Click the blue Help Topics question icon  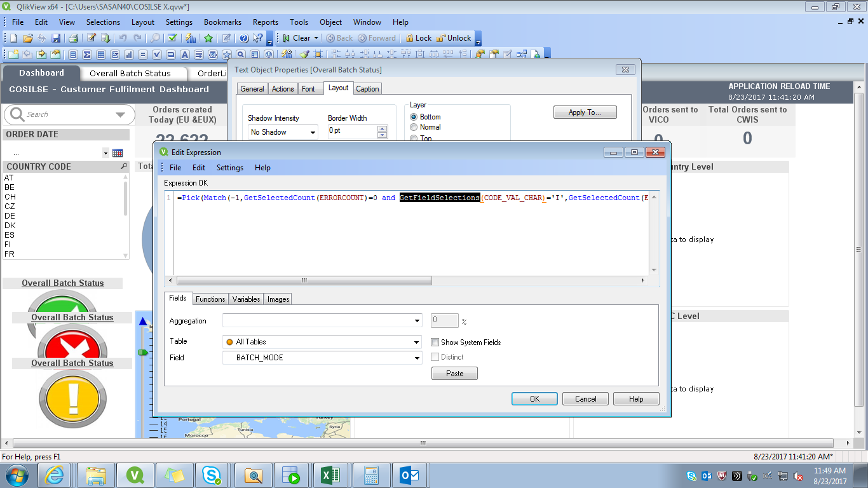[244, 38]
